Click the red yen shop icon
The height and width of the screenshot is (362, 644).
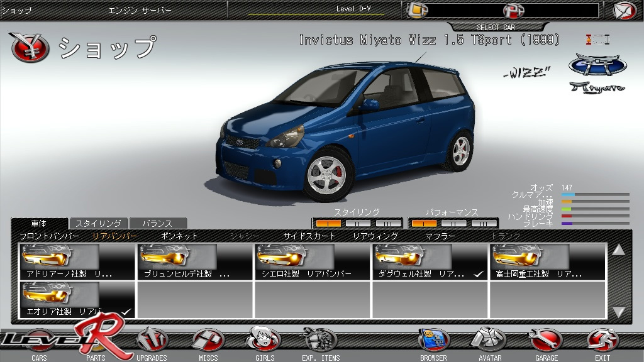(x=29, y=48)
